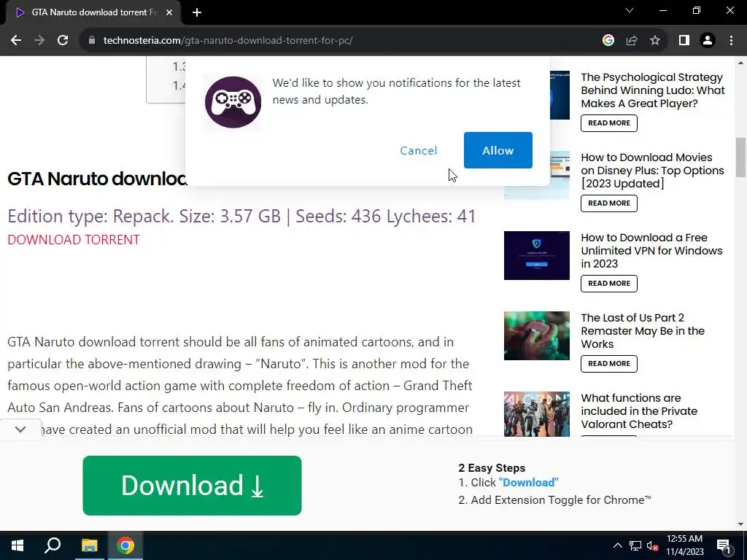Open Download Movies on Disney Plus article
Image resolution: width=747 pixels, height=560 pixels.
pyautogui.click(x=652, y=171)
